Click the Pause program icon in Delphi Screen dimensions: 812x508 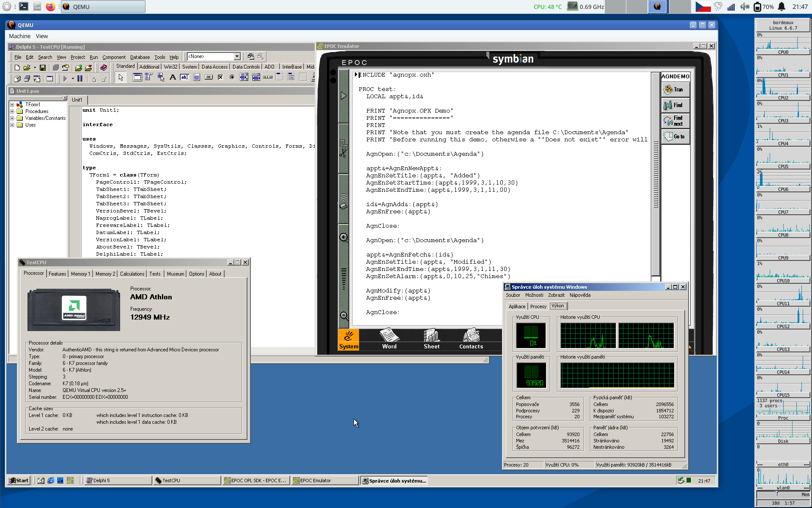tap(80, 78)
